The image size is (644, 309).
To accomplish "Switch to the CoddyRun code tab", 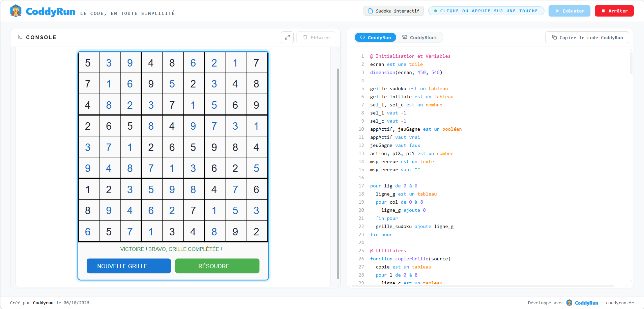I will (x=375, y=37).
